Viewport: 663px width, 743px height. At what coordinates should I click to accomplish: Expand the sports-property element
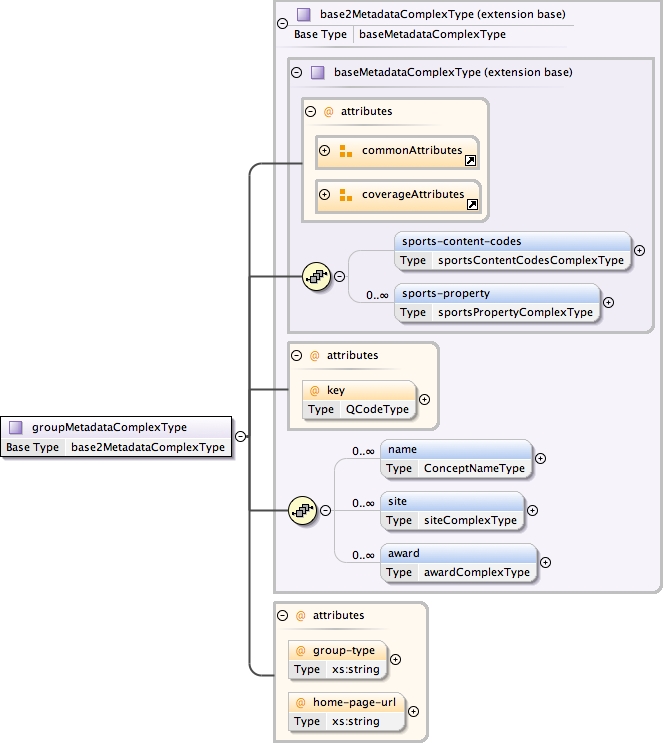608,303
